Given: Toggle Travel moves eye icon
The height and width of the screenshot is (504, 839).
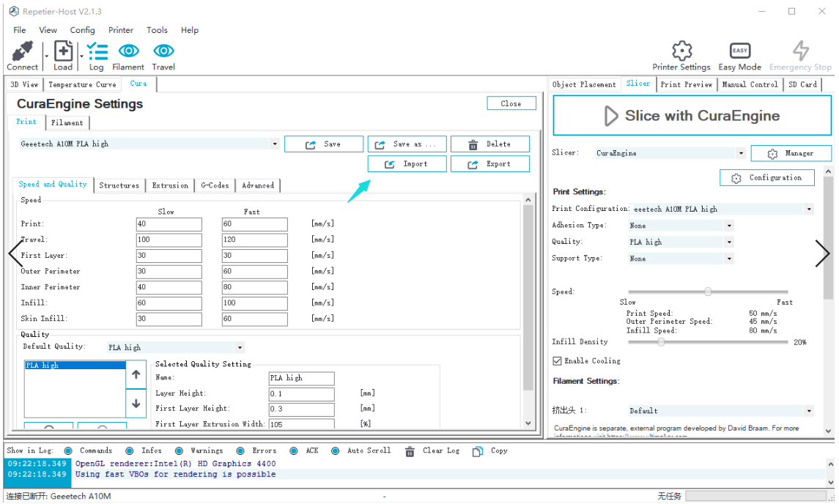Looking at the screenshot, I should tap(163, 51).
